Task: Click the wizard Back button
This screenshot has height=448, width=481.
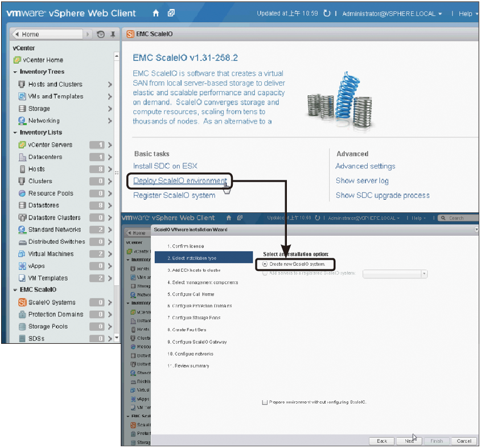Action: [382, 441]
